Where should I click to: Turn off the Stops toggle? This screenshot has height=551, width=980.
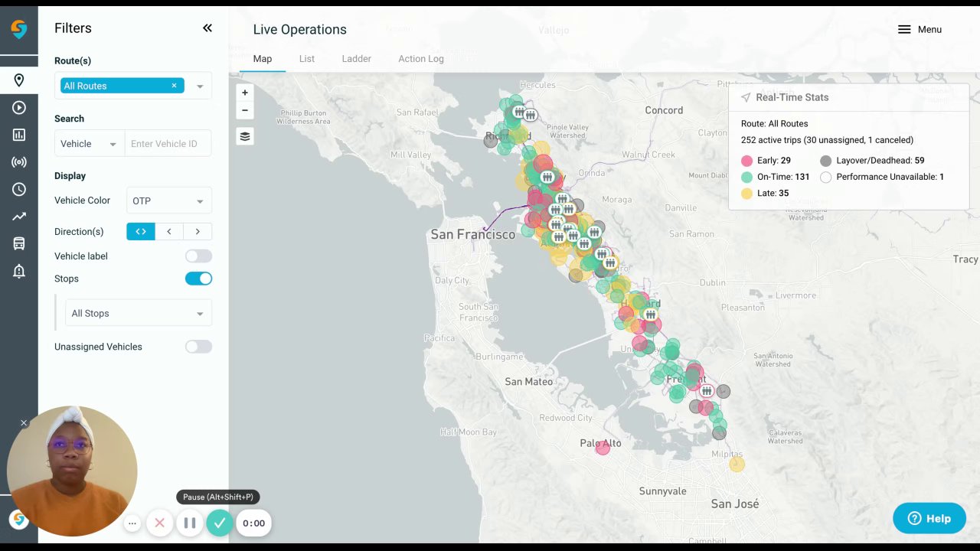[x=198, y=279]
